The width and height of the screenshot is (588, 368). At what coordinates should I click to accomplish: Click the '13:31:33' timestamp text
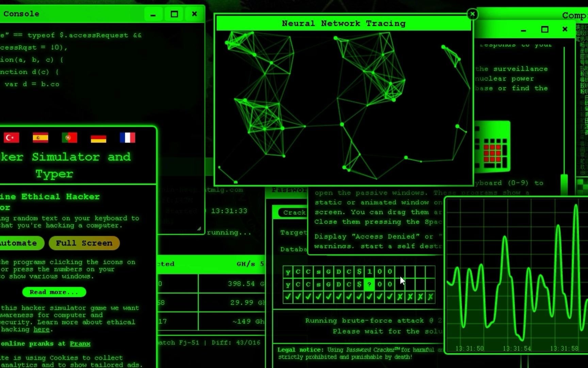pyautogui.click(x=229, y=211)
